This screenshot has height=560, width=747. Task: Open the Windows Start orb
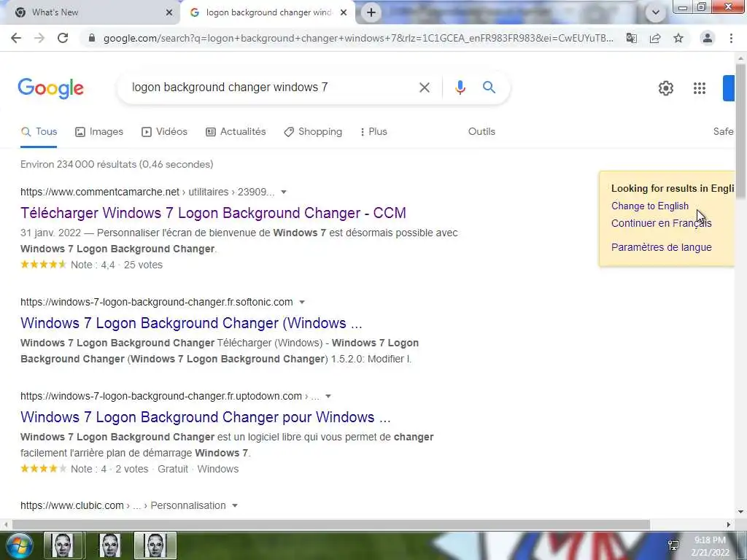point(19,545)
